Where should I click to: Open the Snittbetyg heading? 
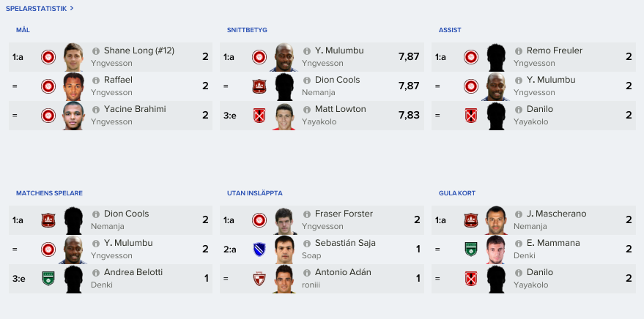point(247,30)
